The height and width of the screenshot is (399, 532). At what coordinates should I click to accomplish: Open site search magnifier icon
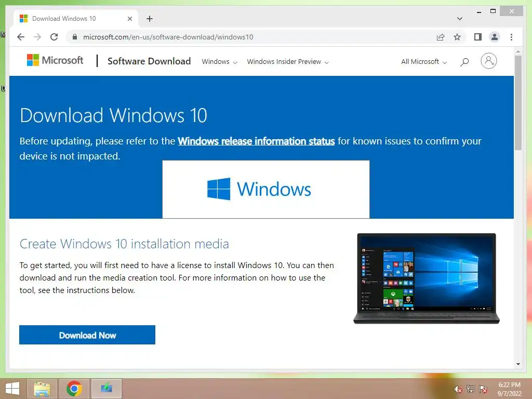(x=464, y=62)
